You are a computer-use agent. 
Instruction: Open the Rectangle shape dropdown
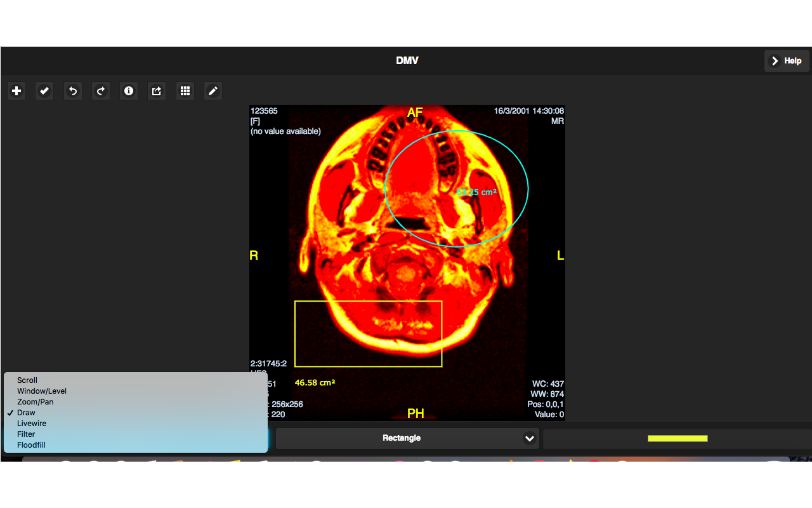tap(407, 438)
